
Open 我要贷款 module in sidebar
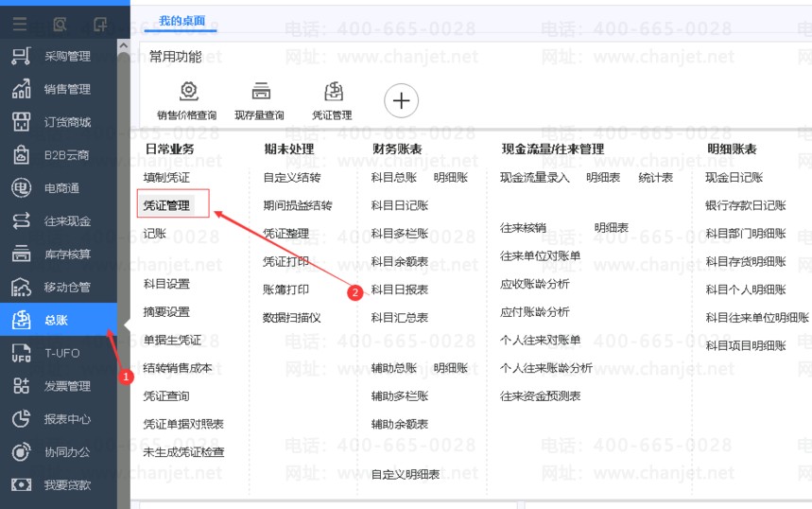pos(59,485)
